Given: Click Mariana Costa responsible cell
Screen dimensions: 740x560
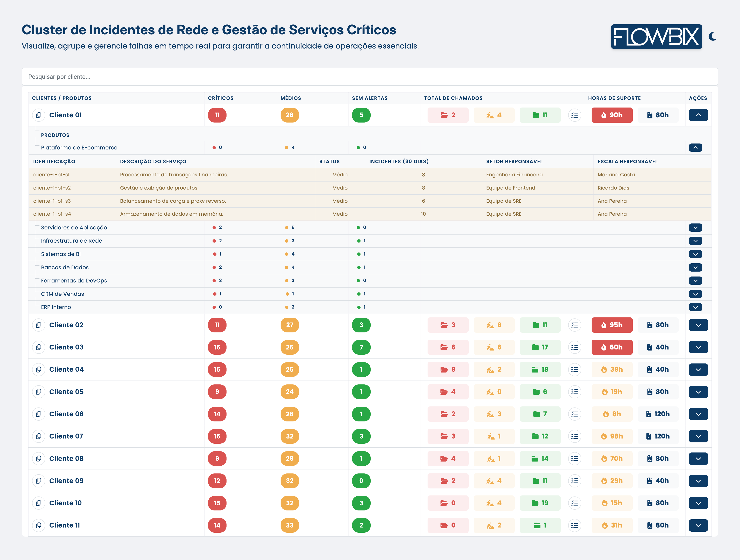Looking at the screenshot, I should pyautogui.click(x=616, y=175).
